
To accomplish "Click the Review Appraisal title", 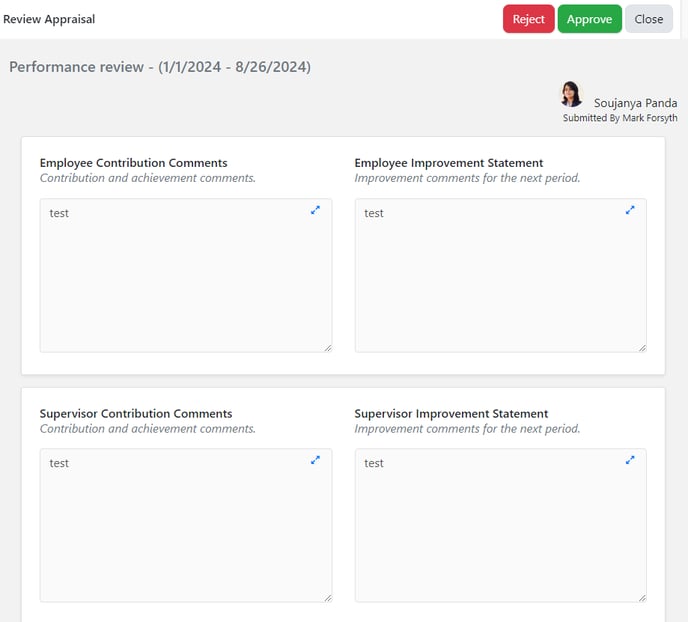I will pos(49,19).
